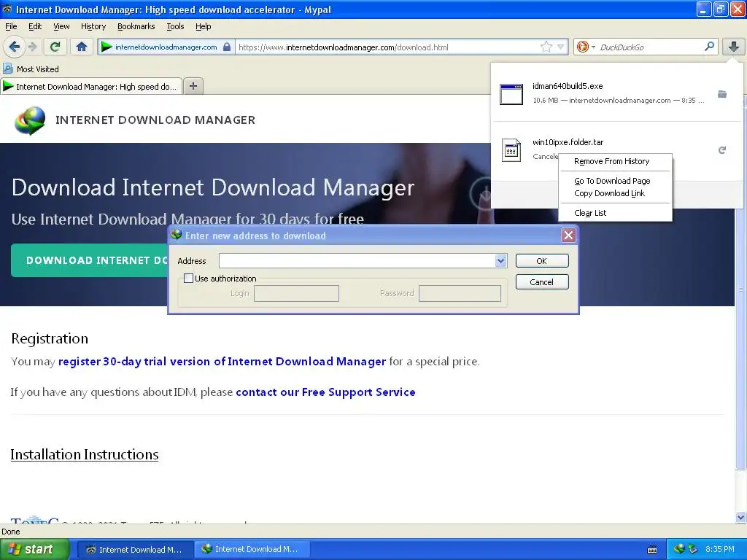Click the padlock site security icon

228,47
